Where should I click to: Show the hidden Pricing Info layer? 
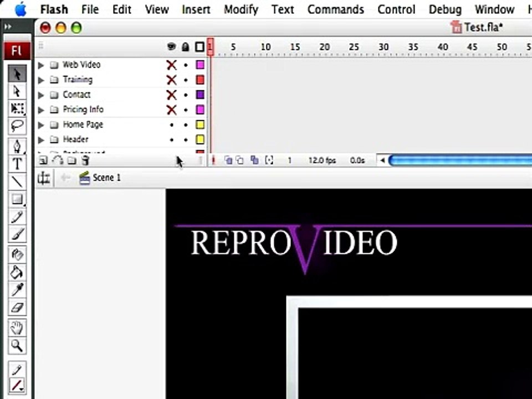coord(172,110)
